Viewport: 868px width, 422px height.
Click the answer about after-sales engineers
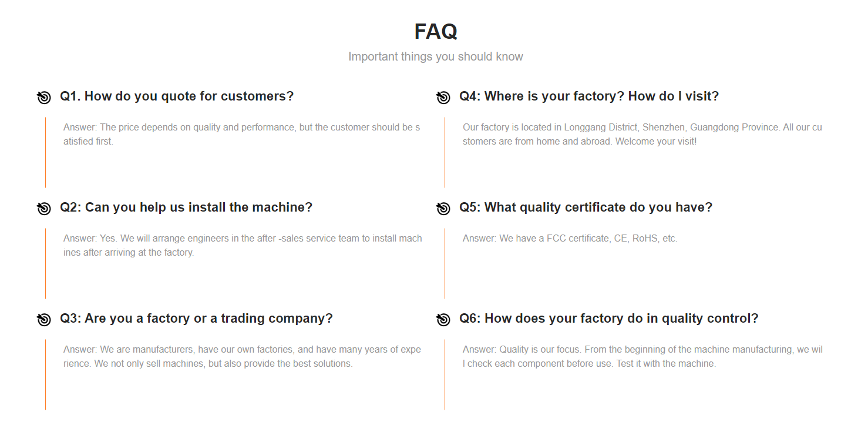(x=243, y=245)
